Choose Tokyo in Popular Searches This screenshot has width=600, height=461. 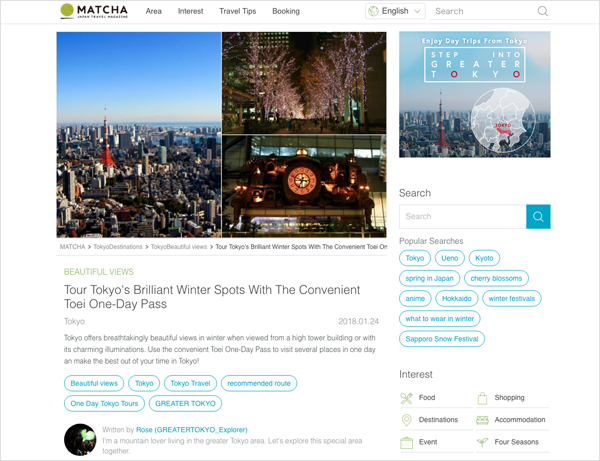415,258
